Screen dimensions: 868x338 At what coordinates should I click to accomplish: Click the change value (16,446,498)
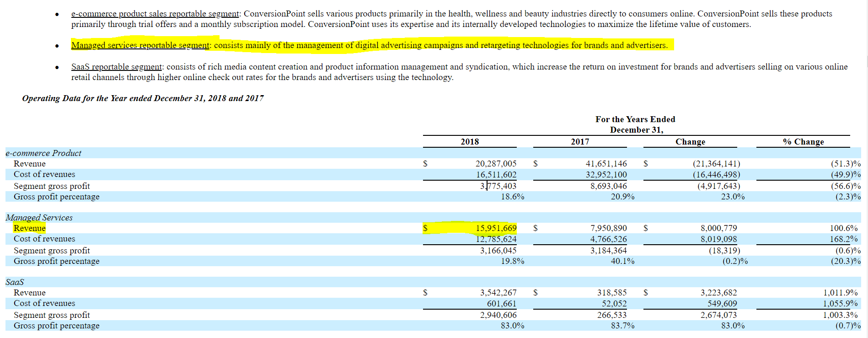(x=716, y=175)
